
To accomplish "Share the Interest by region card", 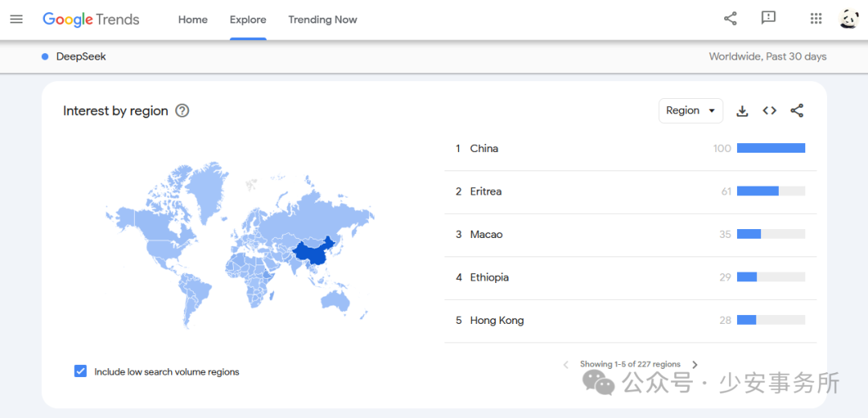I will [796, 111].
